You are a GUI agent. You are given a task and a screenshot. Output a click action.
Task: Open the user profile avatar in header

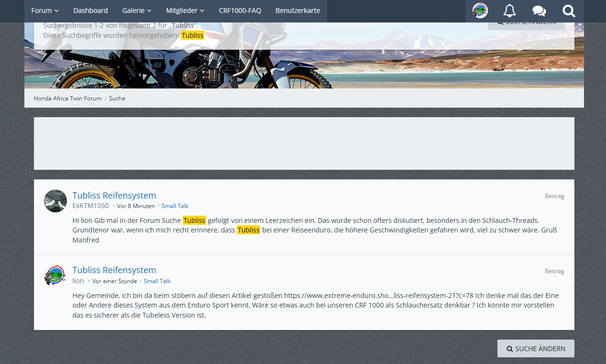[x=480, y=11]
